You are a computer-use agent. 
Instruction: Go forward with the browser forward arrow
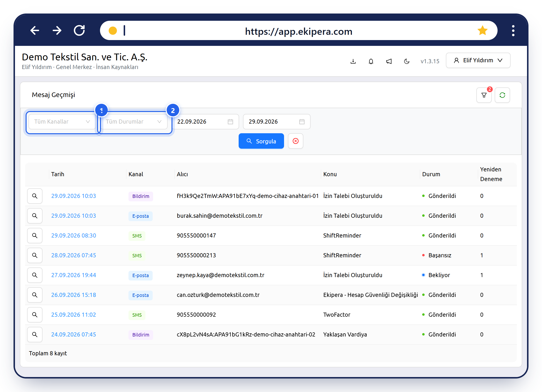pyautogui.click(x=57, y=30)
